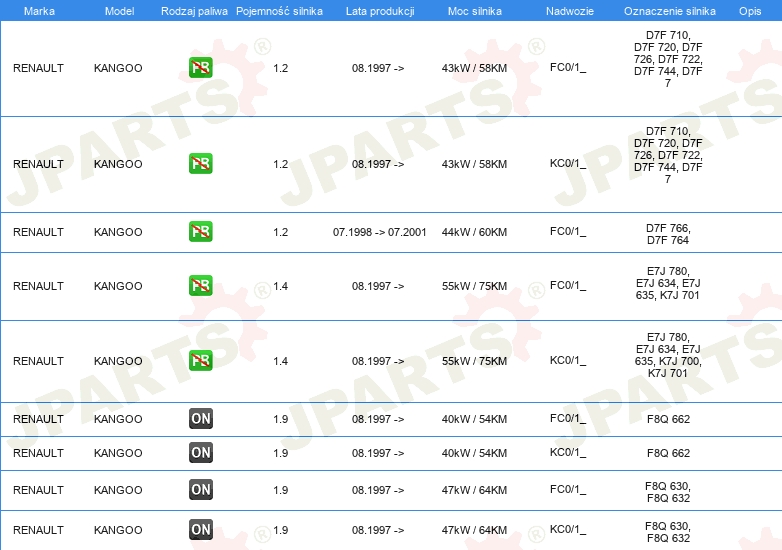Select the D7F 766, D7F 764 engine code cell
Viewport: 782px width, 550px height.
[x=668, y=233]
